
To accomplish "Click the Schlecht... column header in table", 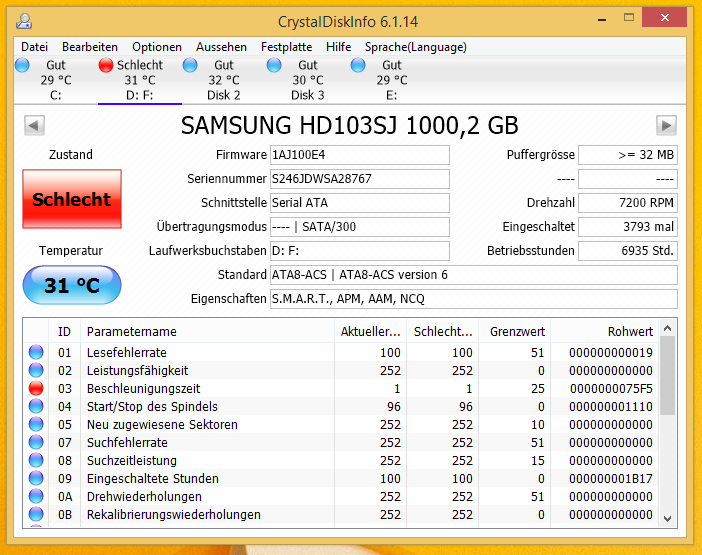I will click(443, 332).
